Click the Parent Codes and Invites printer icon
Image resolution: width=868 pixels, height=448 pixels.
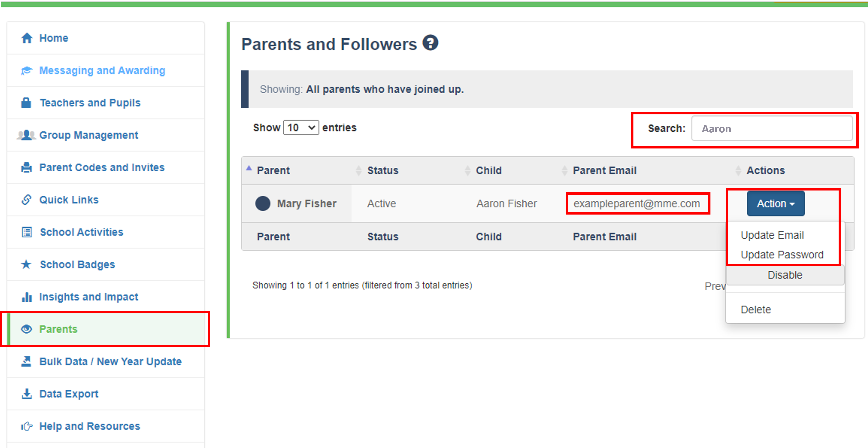pyautogui.click(x=26, y=167)
